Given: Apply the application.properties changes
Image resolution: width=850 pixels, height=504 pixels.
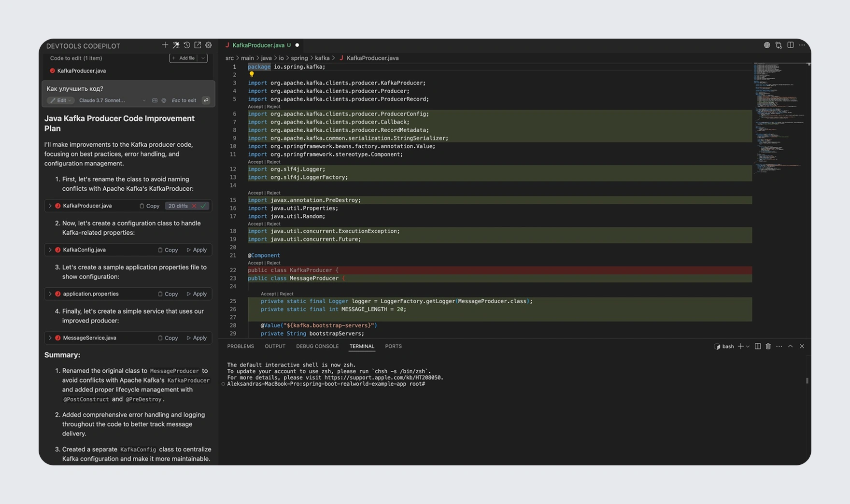Looking at the screenshot, I should pyautogui.click(x=196, y=294).
